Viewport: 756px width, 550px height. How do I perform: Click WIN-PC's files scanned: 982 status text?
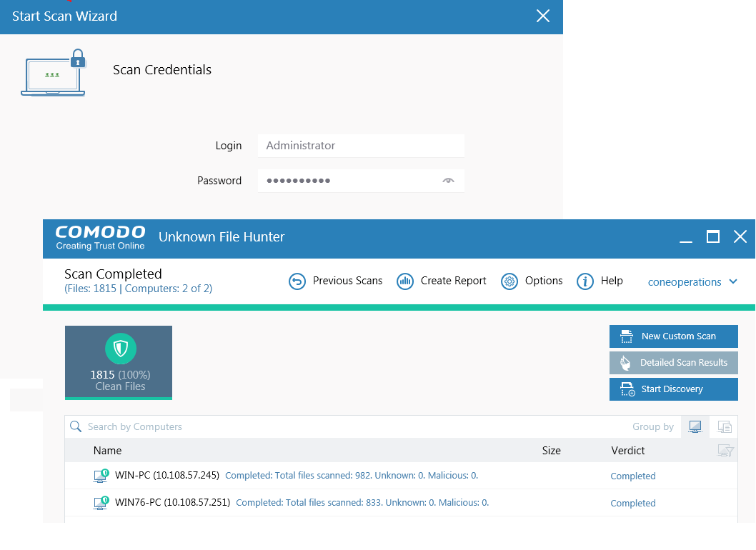(x=352, y=476)
